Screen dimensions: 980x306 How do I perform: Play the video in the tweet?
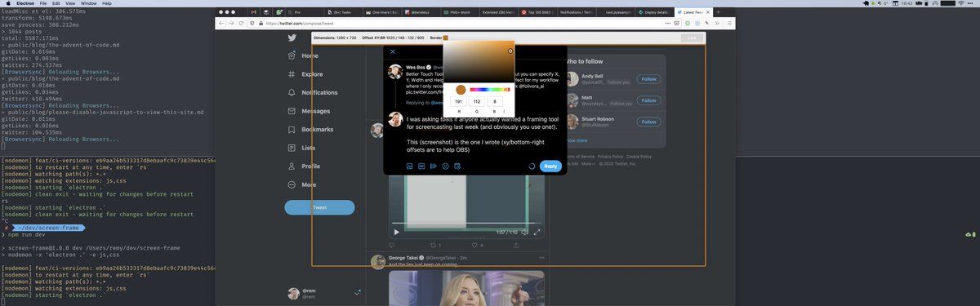(x=396, y=232)
